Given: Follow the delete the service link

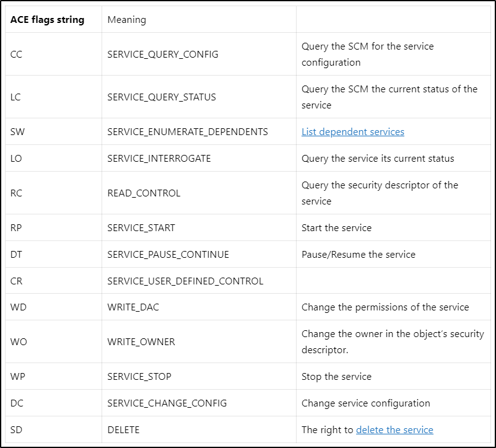Looking at the screenshot, I should (394, 430).
